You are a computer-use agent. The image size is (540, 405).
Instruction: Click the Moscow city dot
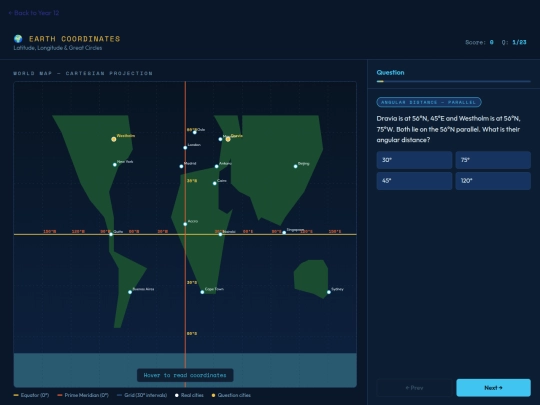coord(220,139)
